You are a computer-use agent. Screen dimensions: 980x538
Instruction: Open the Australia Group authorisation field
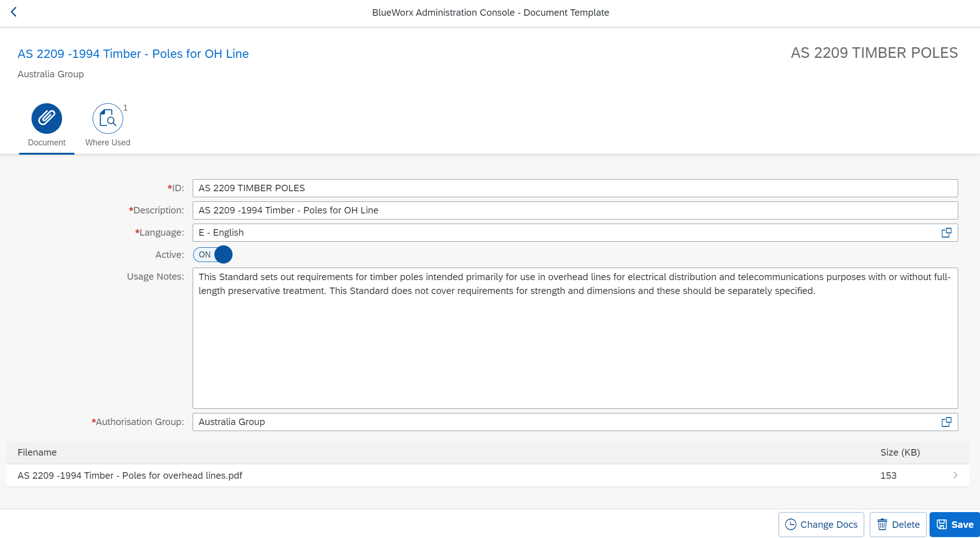[x=556, y=422]
